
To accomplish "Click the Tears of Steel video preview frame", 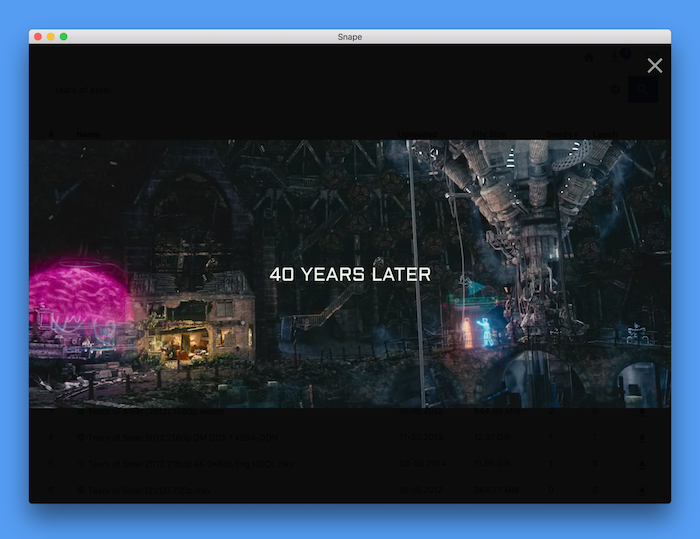I will [350, 274].
